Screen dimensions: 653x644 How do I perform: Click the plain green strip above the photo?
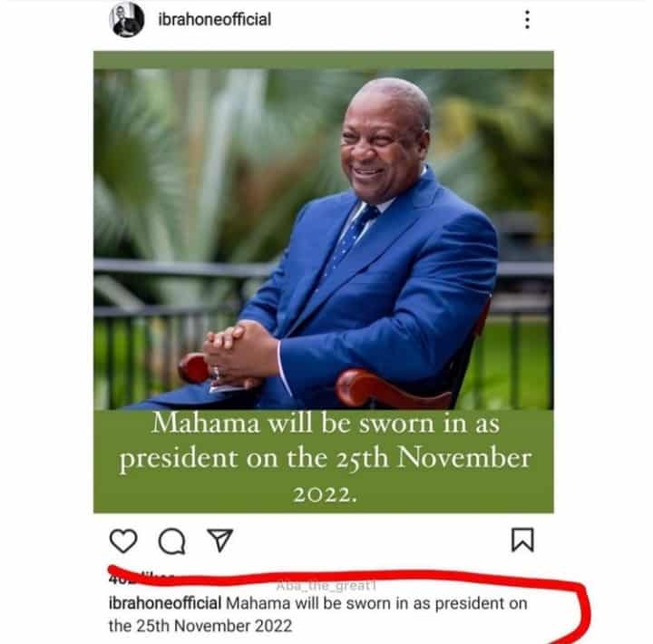pos(324,60)
